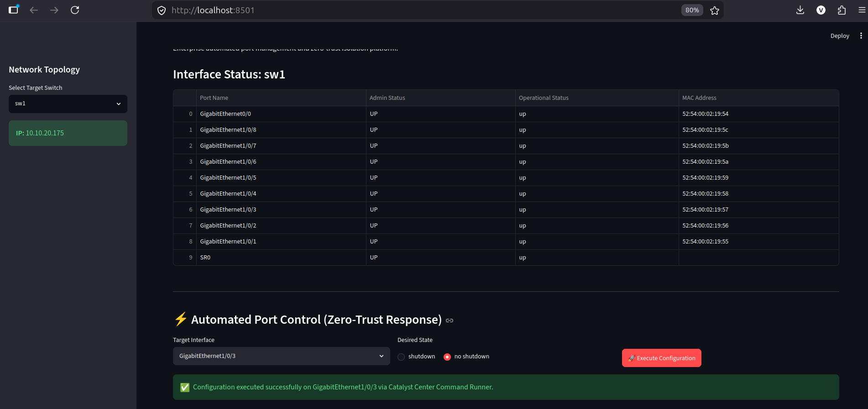Screen dimensions: 868x409
Task: Click MAC address 52:54:00:02:19:55
Action: (758, 242)
